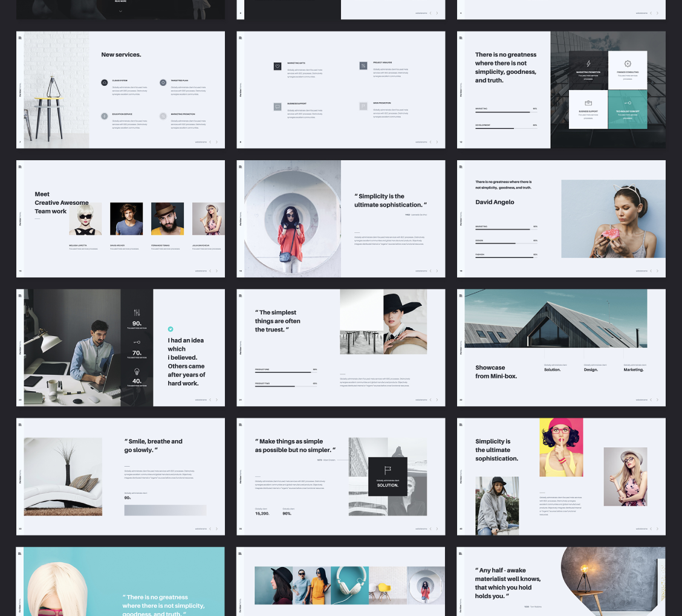
Task: Click the sliders icon above 90%
Action: [137, 313]
